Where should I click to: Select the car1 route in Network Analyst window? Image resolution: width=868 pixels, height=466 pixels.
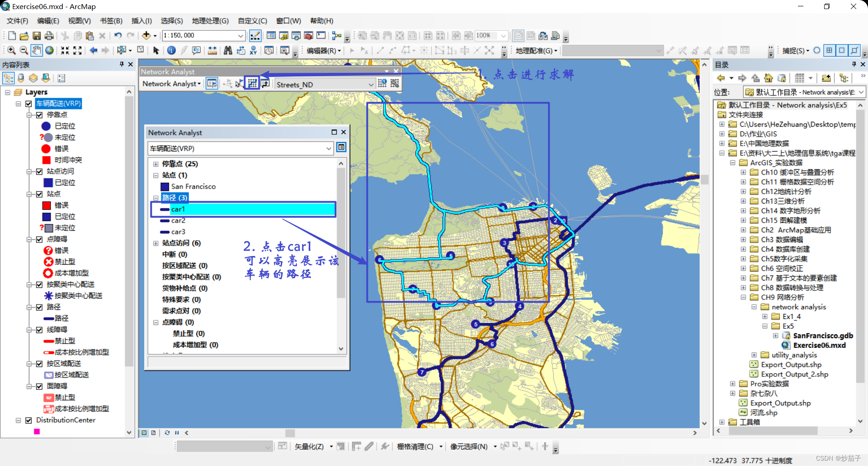178,209
